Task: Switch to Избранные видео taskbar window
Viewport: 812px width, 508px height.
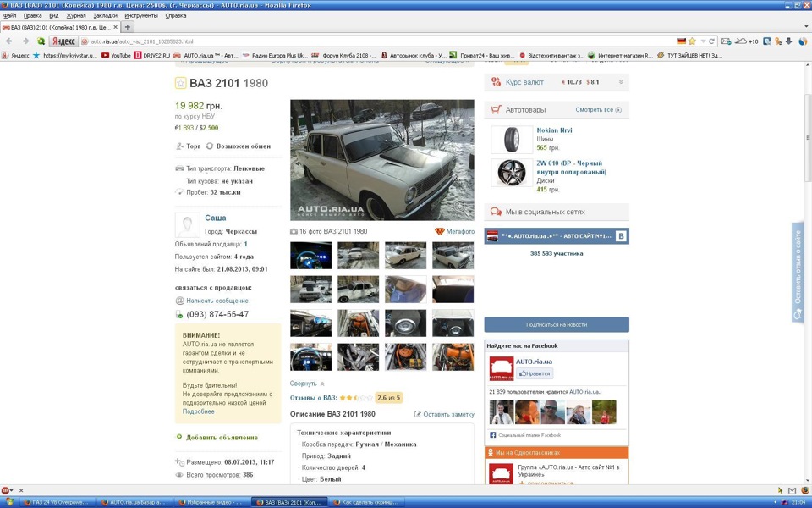Action: pos(211,502)
